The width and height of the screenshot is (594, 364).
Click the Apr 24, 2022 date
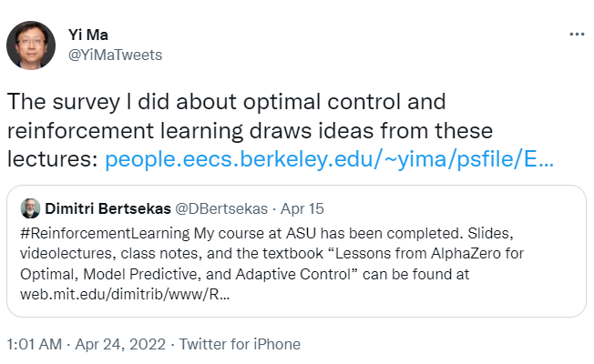[120, 345]
